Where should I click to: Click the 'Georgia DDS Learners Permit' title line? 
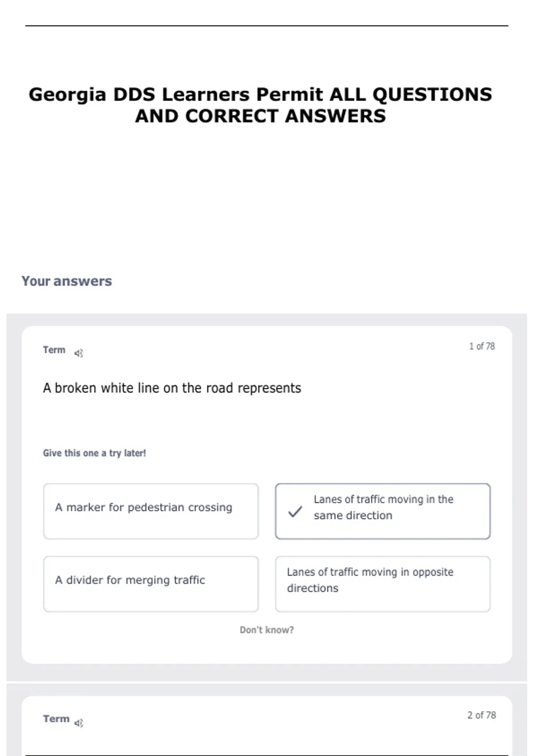(x=260, y=94)
